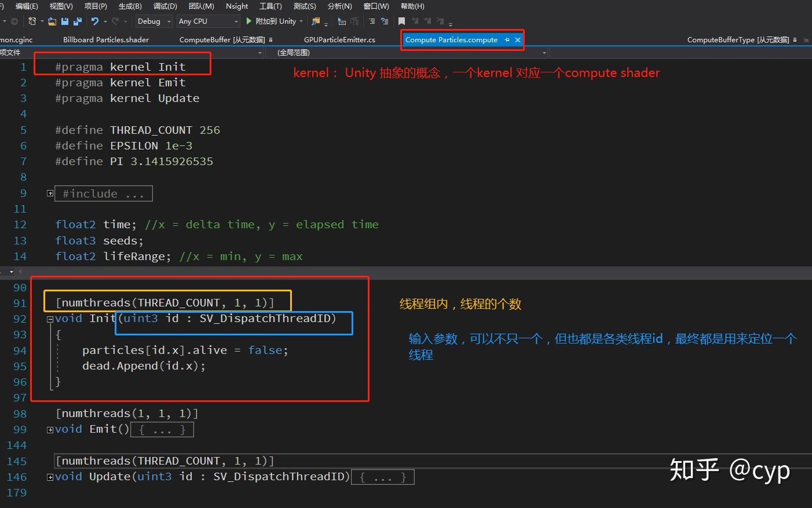Viewport: 812px width, 508px height.
Task: Open the 生成(B) build menu
Action: click(130, 6)
